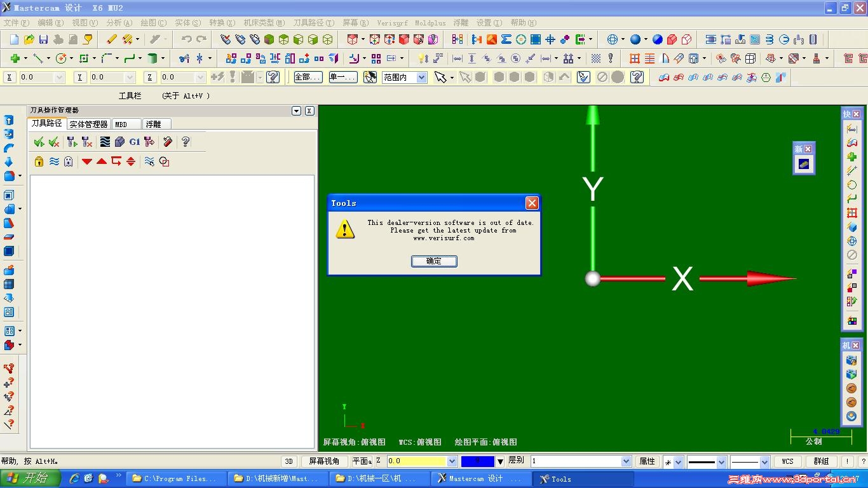This screenshot has height=488, width=868.
Task: Click the help icon beside the Z coordinate field
Action: [x=273, y=77]
